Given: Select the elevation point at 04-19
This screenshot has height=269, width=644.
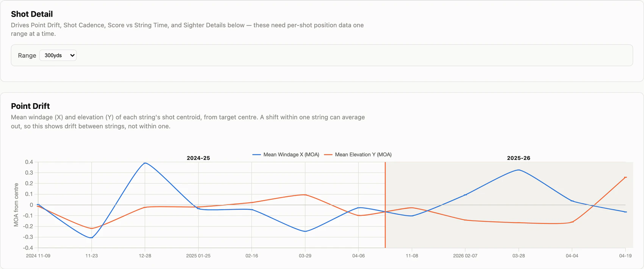Looking at the screenshot, I should click(625, 177).
